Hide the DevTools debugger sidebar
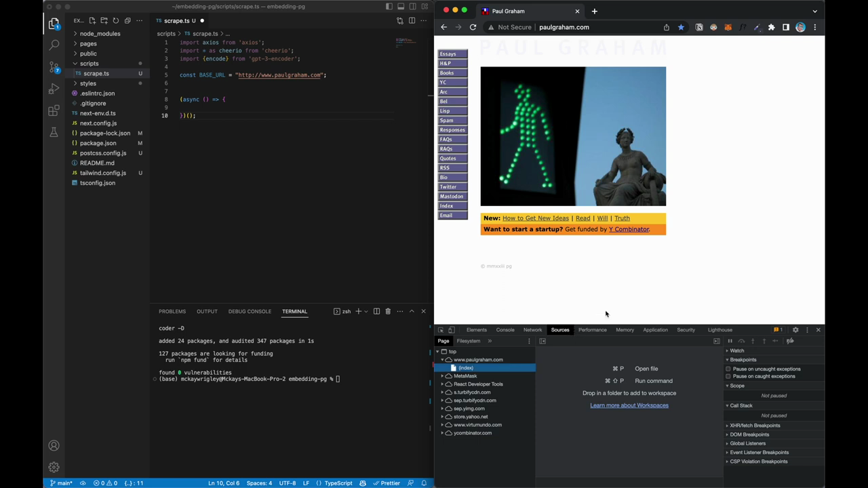Viewport: 868px width, 488px height. coord(717,341)
